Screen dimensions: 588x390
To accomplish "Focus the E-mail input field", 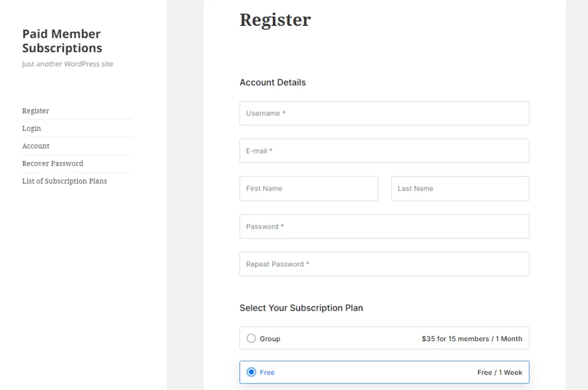I will pos(384,150).
